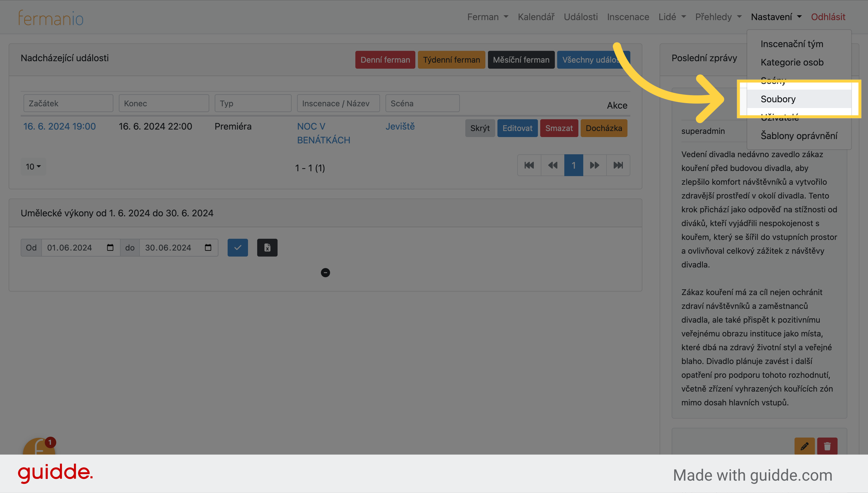Open Docházka for the Premiéra event
The height and width of the screenshot is (493, 868).
[604, 128]
